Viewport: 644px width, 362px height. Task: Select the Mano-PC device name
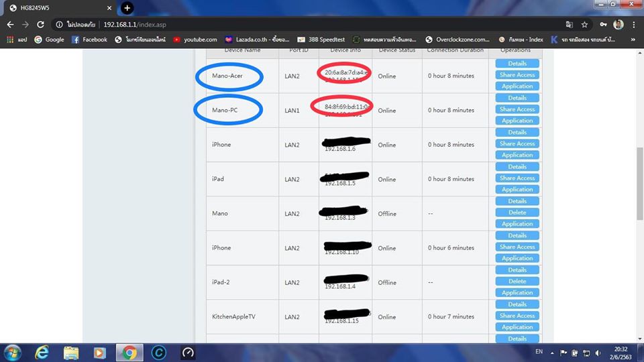click(225, 111)
